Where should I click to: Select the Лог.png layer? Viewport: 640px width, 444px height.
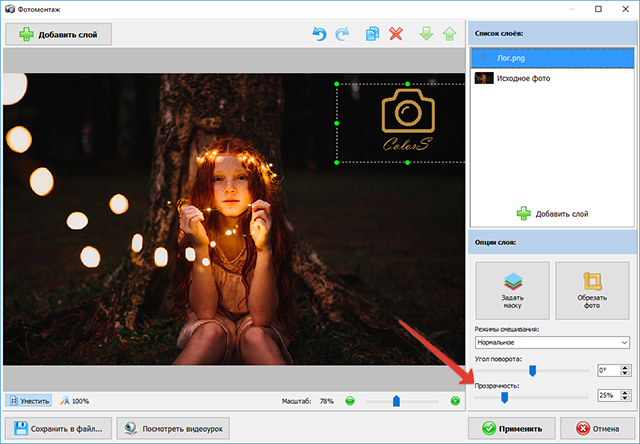click(x=552, y=58)
